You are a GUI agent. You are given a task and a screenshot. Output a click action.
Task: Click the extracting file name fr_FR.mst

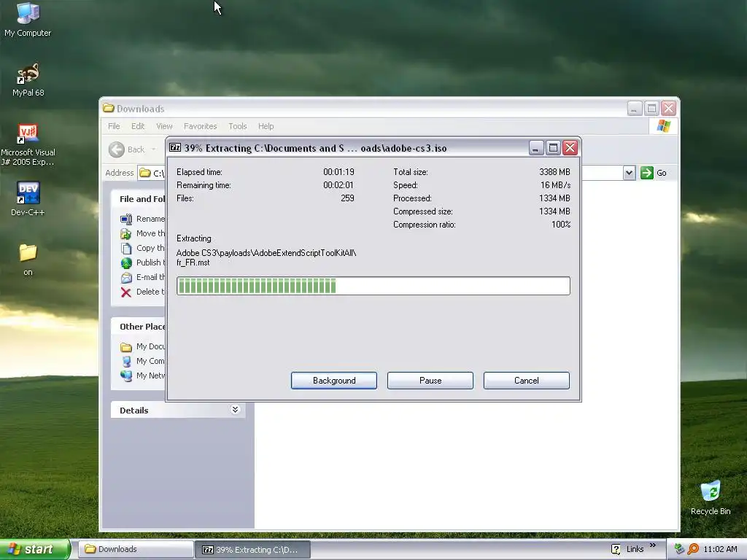[x=193, y=262]
